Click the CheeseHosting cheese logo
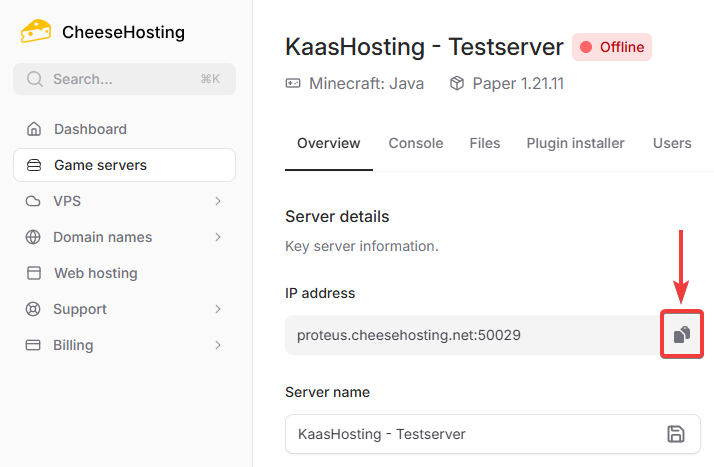 pyautogui.click(x=36, y=31)
